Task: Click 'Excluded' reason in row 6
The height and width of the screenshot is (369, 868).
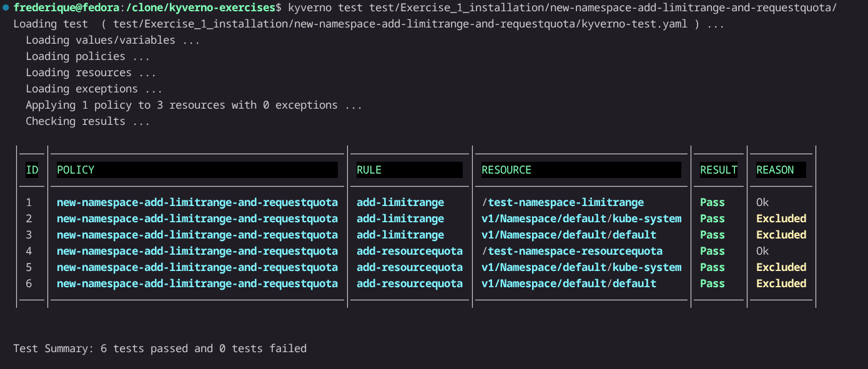Action: 781,283
